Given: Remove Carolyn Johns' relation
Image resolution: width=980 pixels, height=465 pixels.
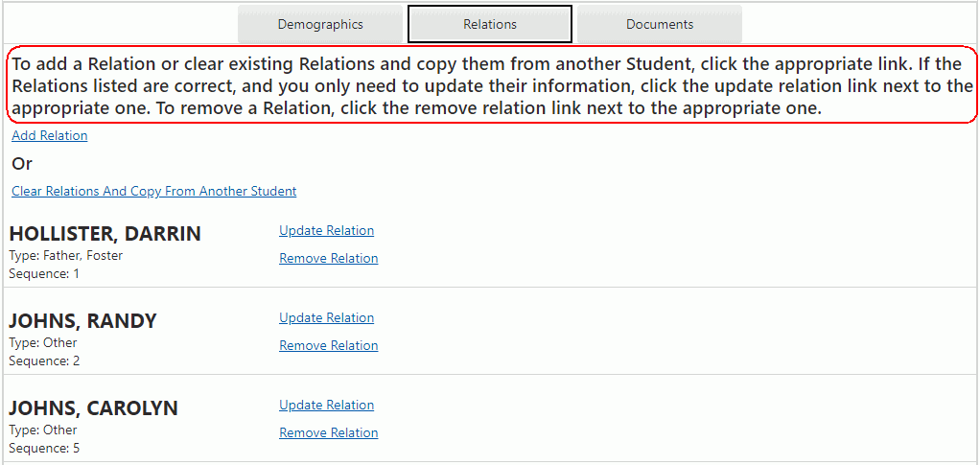Looking at the screenshot, I should (328, 433).
